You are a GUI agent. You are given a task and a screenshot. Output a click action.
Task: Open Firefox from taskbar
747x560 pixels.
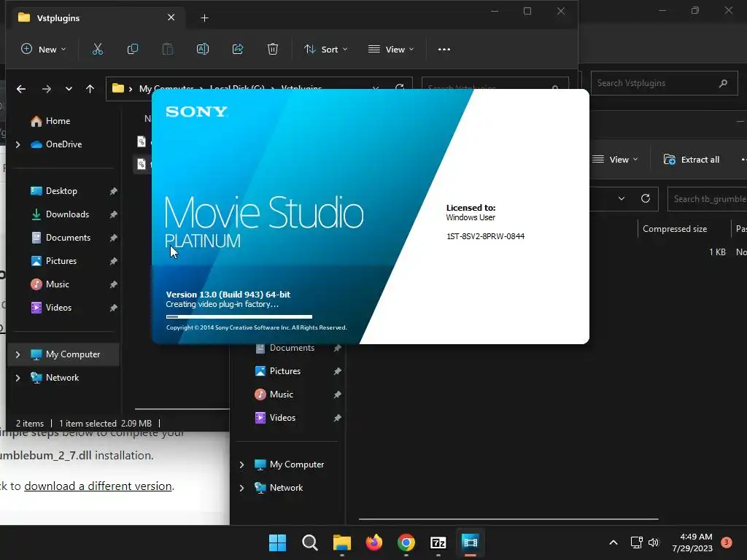[374, 542]
